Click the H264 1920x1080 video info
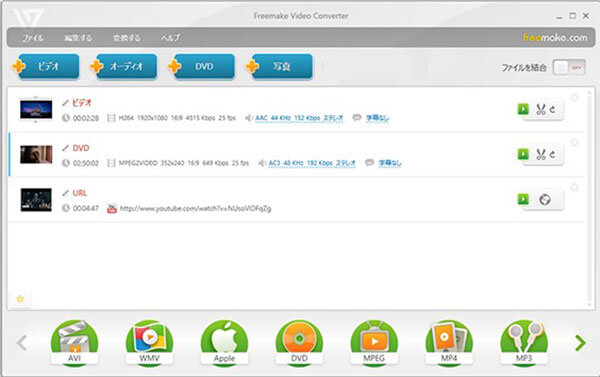The width and height of the screenshot is (600, 377). click(177, 118)
